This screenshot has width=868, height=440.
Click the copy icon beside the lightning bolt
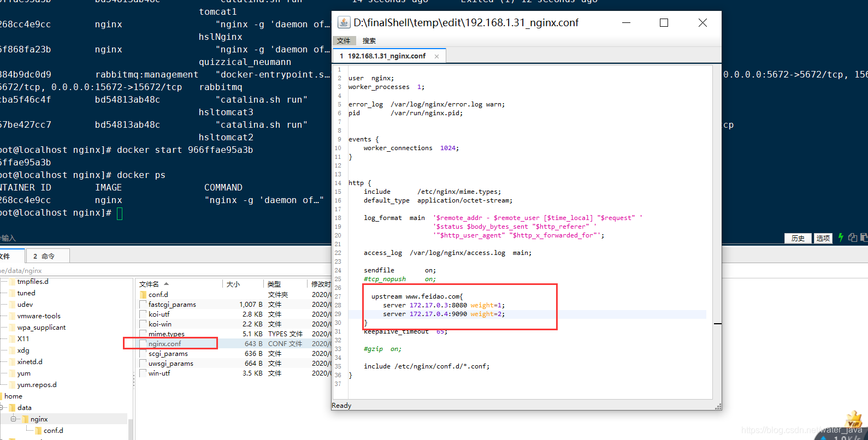tap(853, 237)
